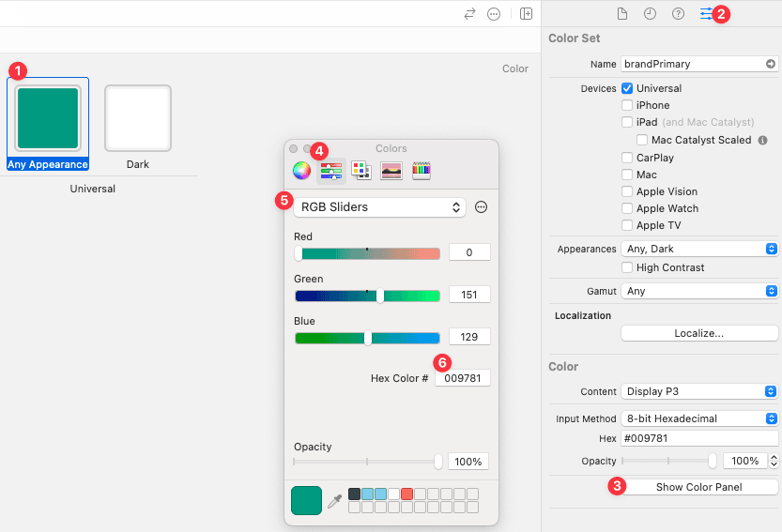Select the Dark appearance color well

138,118
